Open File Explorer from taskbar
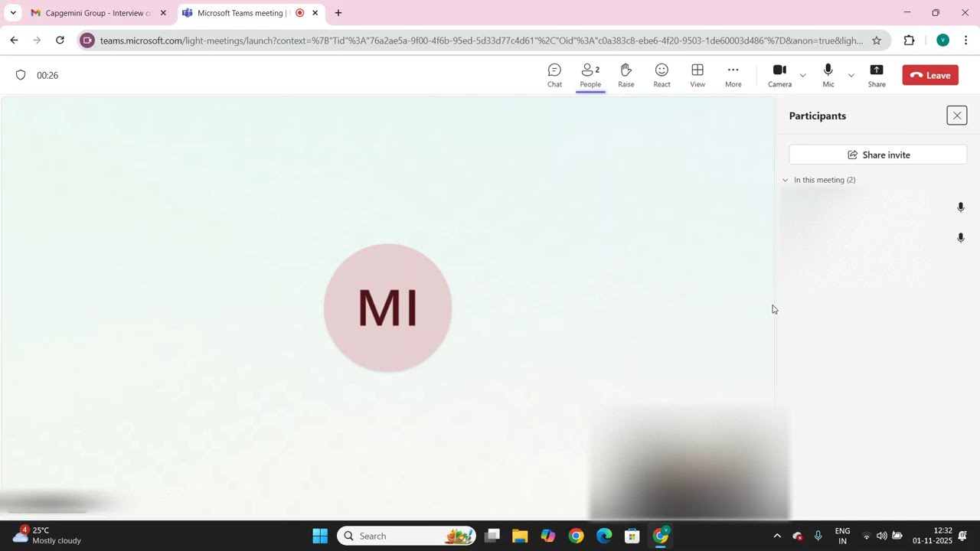 520,536
